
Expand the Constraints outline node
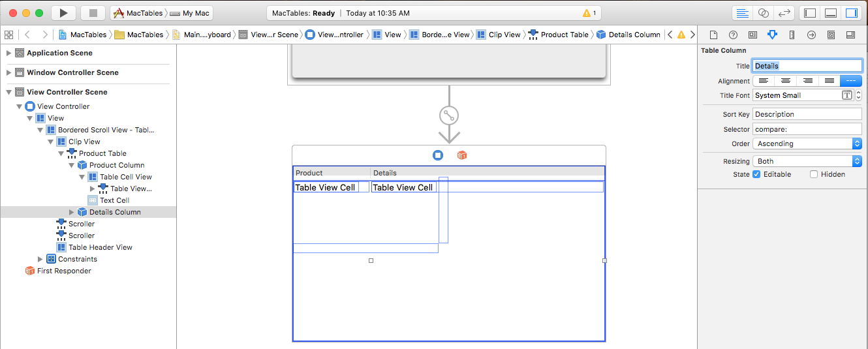[x=40, y=259]
